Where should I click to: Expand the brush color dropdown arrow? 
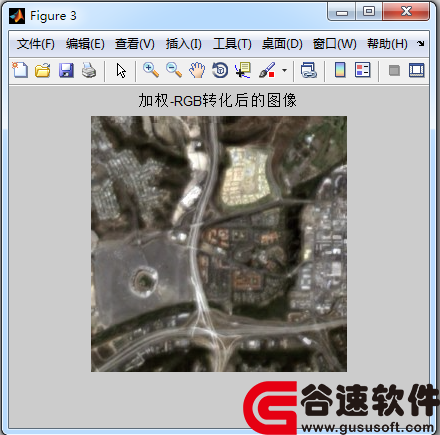click(x=284, y=70)
